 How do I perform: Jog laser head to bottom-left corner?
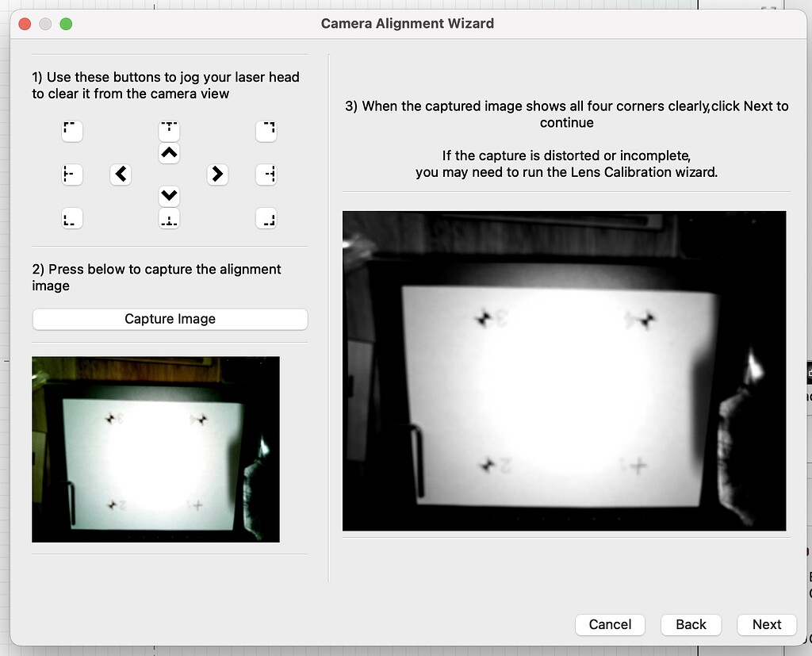tap(72, 218)
